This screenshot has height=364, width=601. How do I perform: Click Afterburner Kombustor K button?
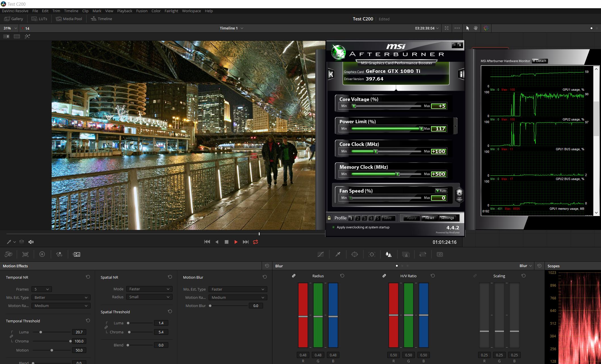coord(331,74)
